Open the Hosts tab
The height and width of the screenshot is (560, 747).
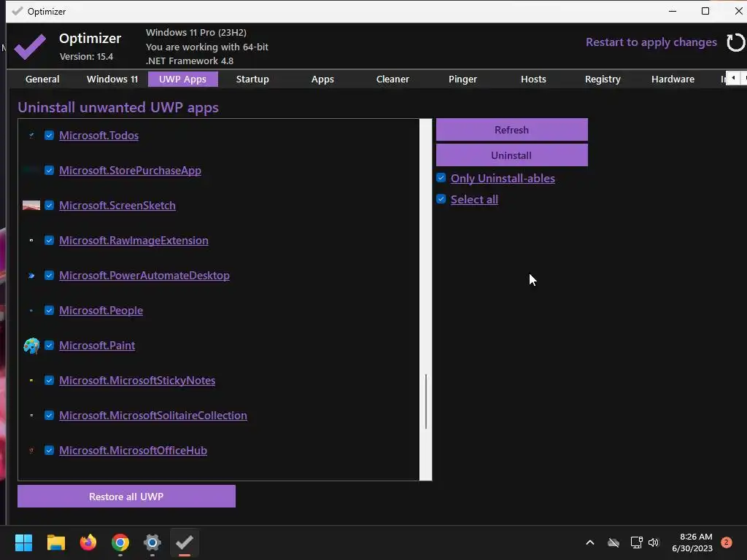coord(533,79)
